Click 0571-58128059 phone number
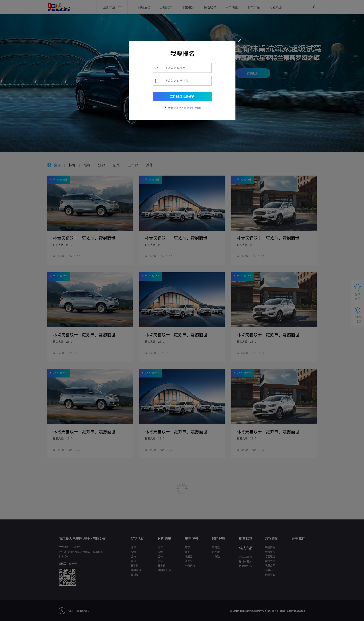The height and width of the screenshot is (621, 364). [x=79, y=611]
